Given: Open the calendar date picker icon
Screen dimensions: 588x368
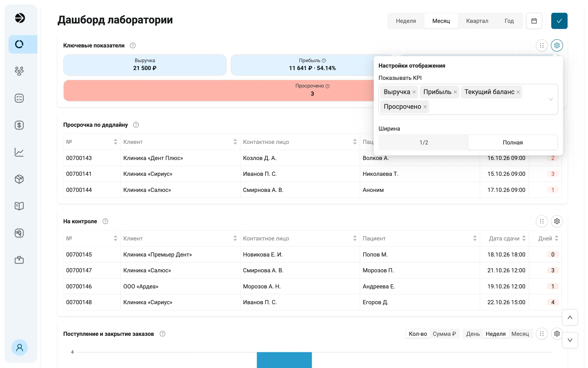Looking at the screenshot, I should [534, 21].
